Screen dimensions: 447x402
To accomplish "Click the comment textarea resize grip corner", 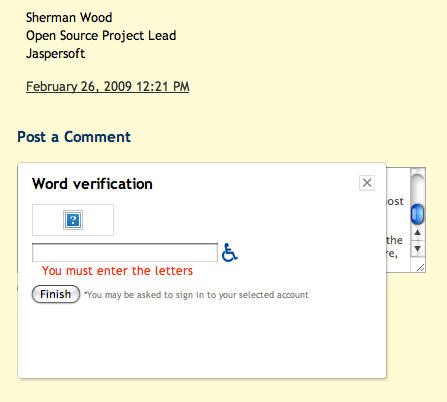I will coord(421,267).
